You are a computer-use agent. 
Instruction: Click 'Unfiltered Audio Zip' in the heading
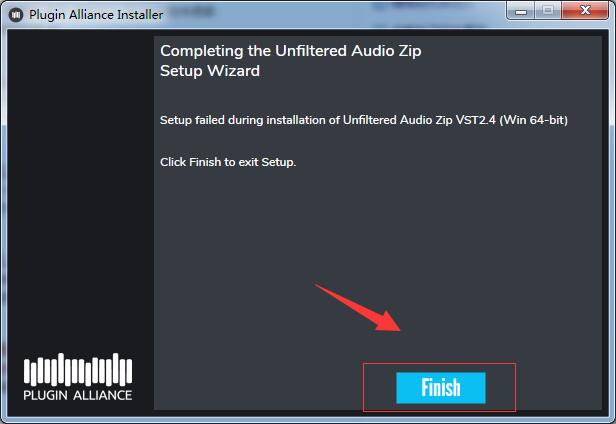348,51
